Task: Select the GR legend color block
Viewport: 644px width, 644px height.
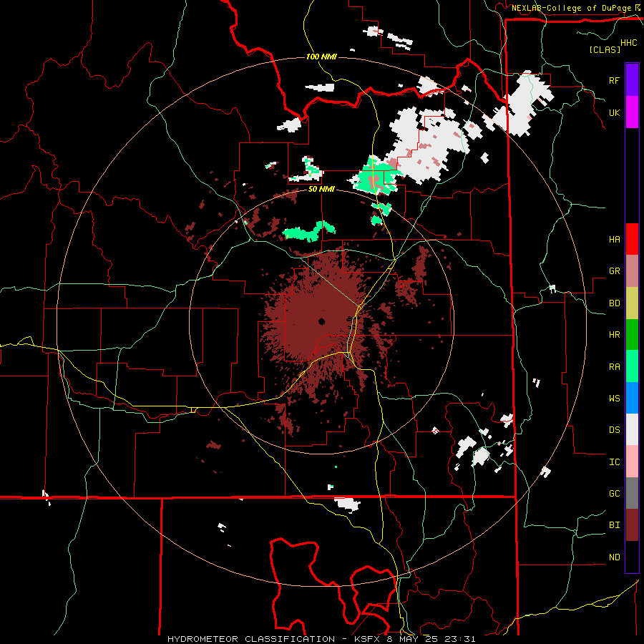Action: (x=632, y=270)
